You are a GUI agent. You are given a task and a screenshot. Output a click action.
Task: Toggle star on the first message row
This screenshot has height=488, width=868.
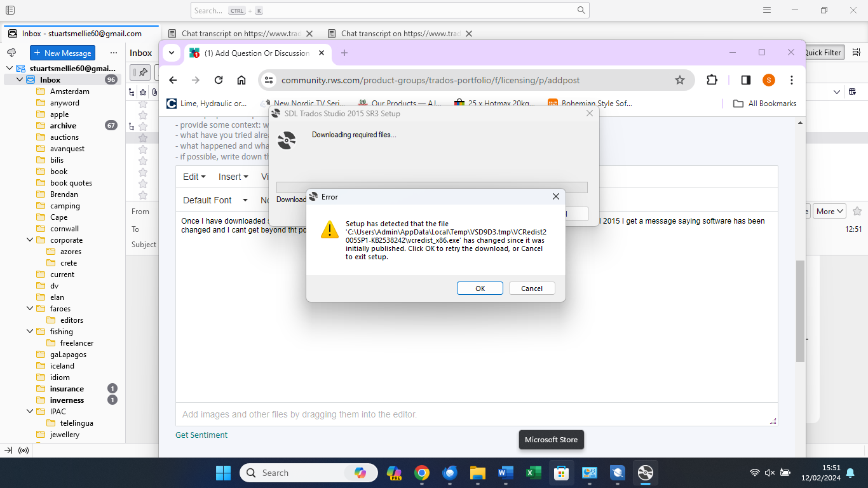tap(143, 104)
